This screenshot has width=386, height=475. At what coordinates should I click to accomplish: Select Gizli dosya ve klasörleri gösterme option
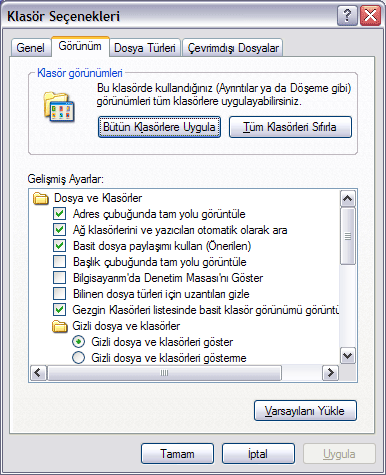(x=79, y=358)
